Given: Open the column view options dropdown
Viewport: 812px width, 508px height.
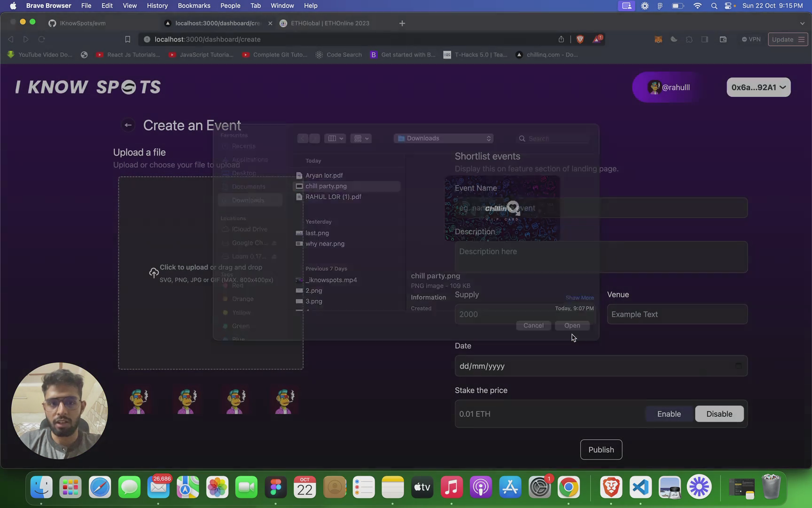Looking at the screenshot, I should 335,138.
